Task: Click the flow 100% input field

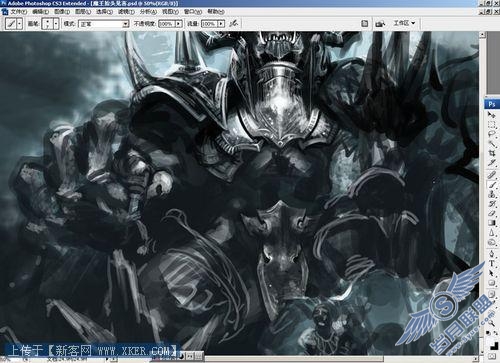Action: 209,24
